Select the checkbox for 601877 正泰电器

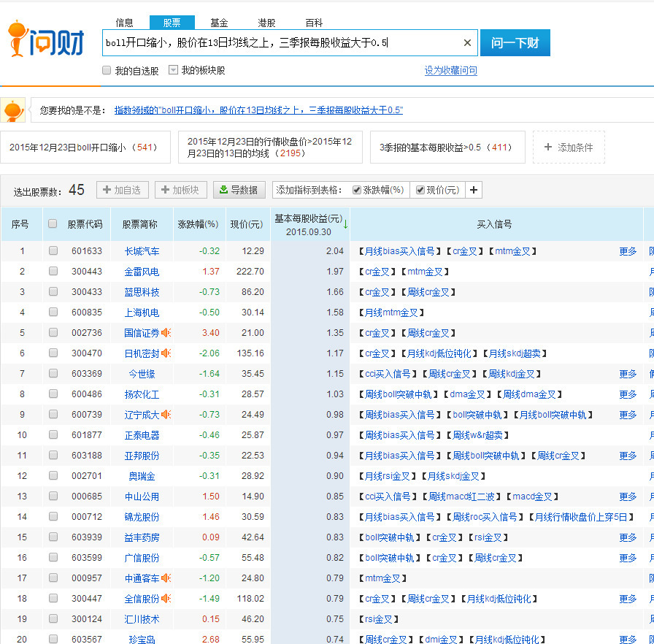pos(53,434)
